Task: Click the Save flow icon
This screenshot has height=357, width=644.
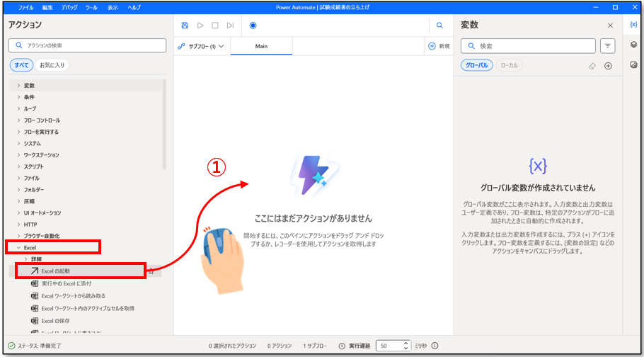Action: click(185, 25)
